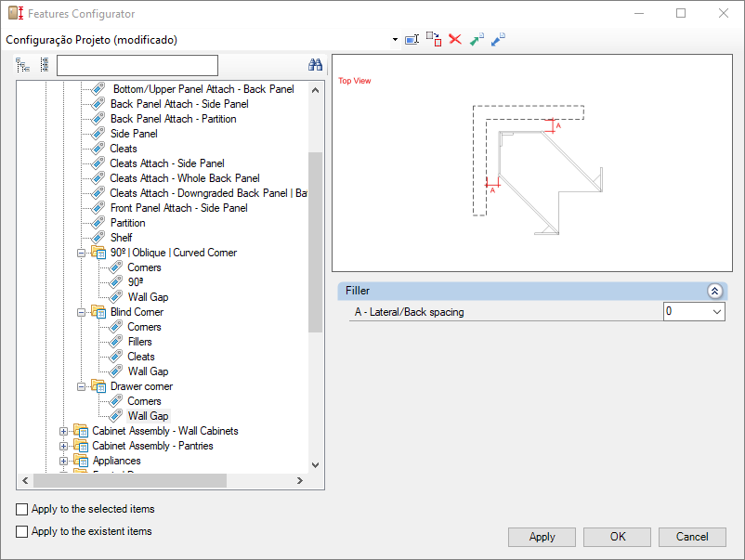
Task: Select Cleats Attach - Whole Back Panel
Action: [x=184, y=178]
